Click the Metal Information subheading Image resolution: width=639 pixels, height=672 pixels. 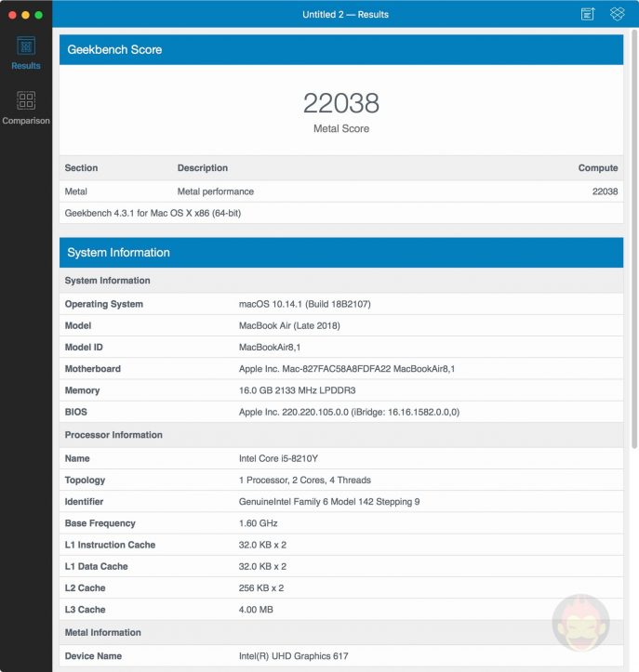102,633
